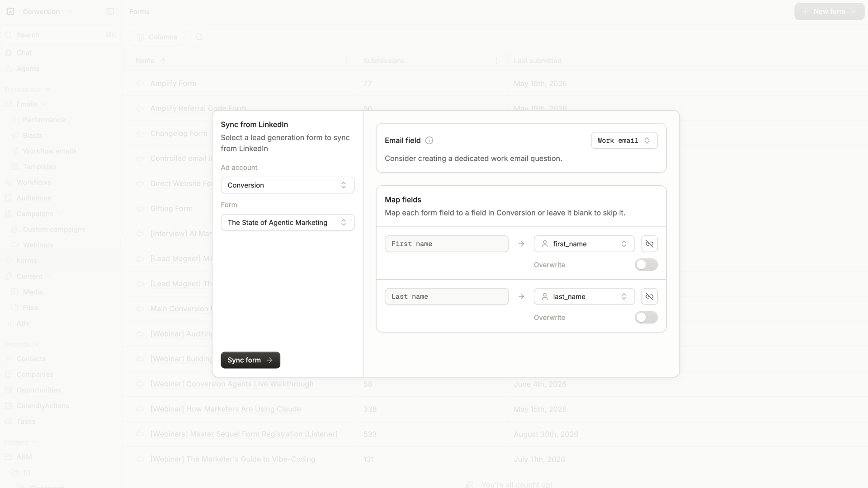This screenshot has height=488, width=868.
Task: Open [Webinar] The Marketer's Guide to Vibe-Coding
Action: click(x=233, y=459)
